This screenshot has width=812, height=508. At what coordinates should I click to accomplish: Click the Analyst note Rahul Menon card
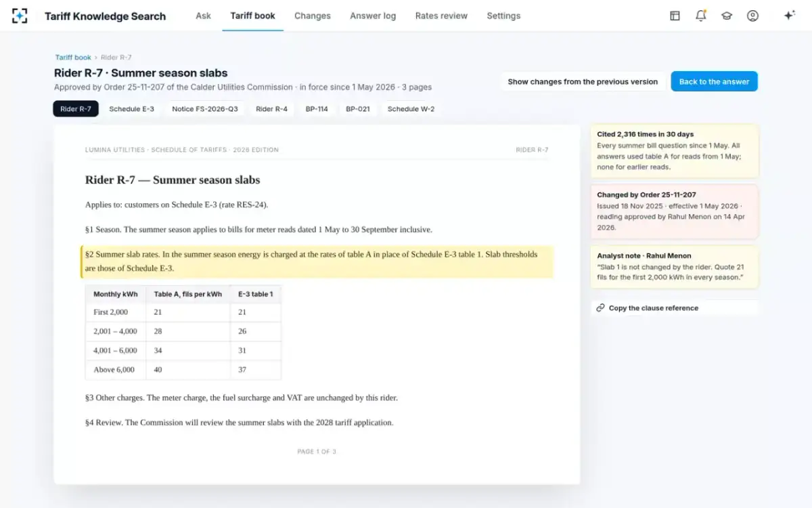[x=674, y=267]
